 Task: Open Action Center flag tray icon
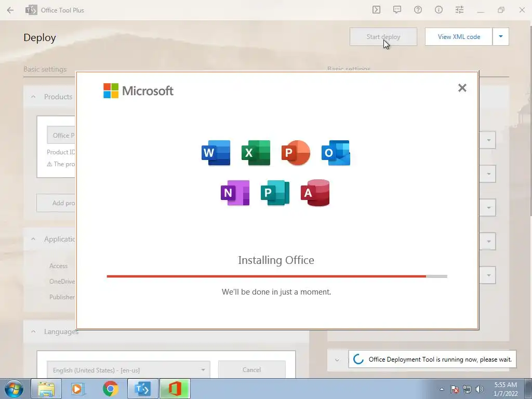click(455, 389)
